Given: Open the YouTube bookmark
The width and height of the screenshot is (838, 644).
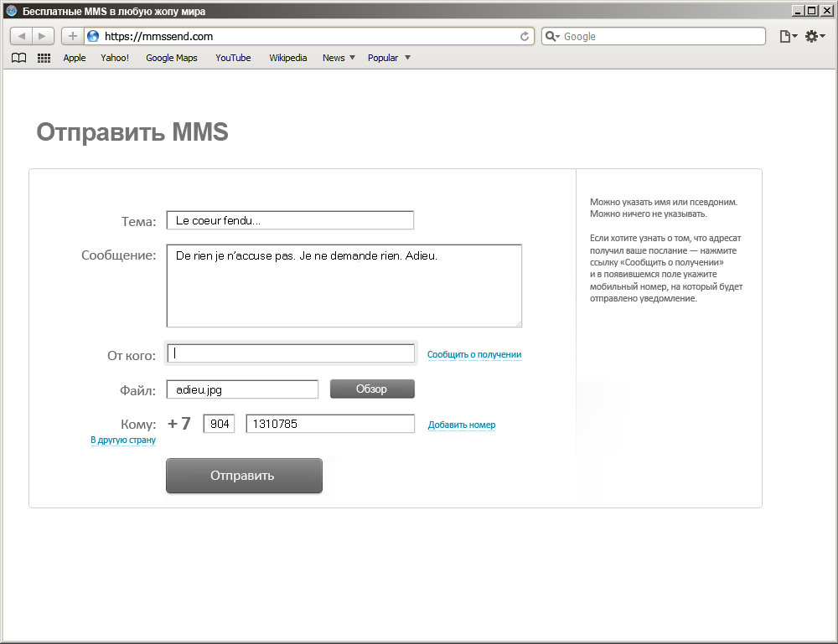Looking at the screenshot, I should click(x=233, y=58).
